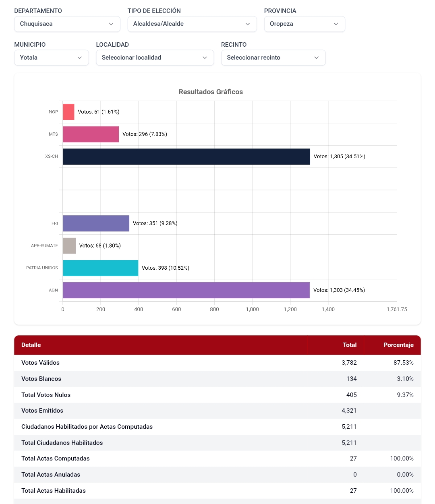Select the Total Votos Nulos row

coord(217,395)
